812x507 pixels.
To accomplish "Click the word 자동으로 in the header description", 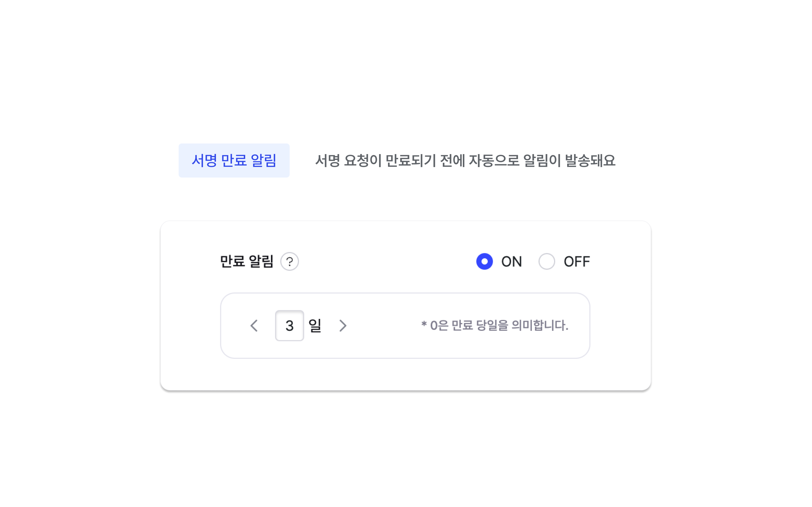I will click(x=494, y=161).
